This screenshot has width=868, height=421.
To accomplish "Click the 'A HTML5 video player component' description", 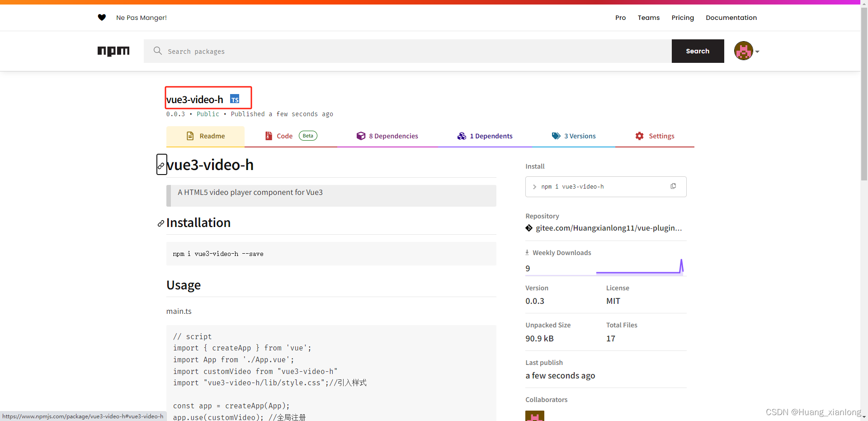I will [x=250, y=192].
